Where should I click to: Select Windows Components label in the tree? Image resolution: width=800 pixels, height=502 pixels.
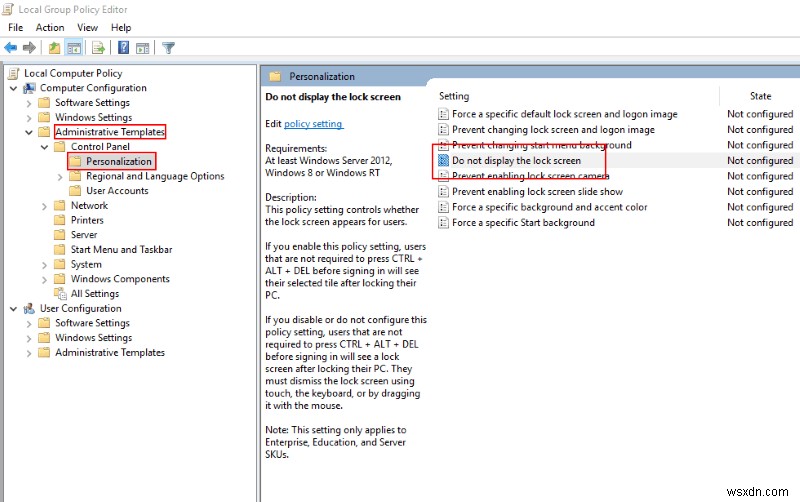pos(120,279)
